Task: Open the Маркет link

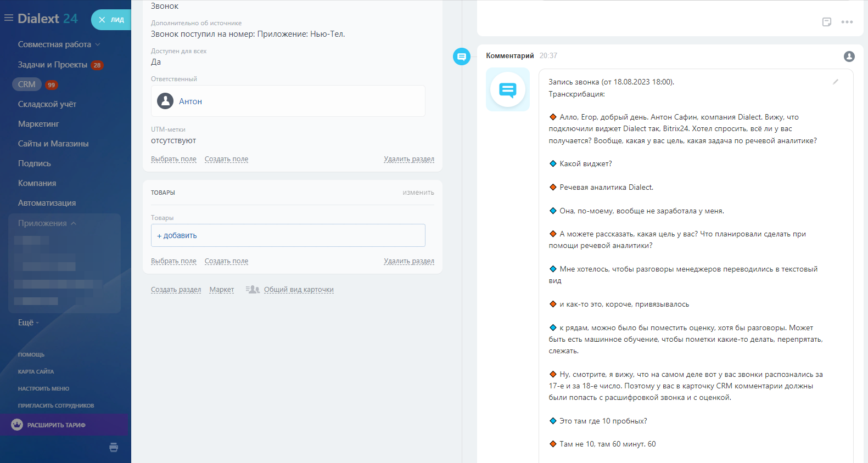Action: 222,290
